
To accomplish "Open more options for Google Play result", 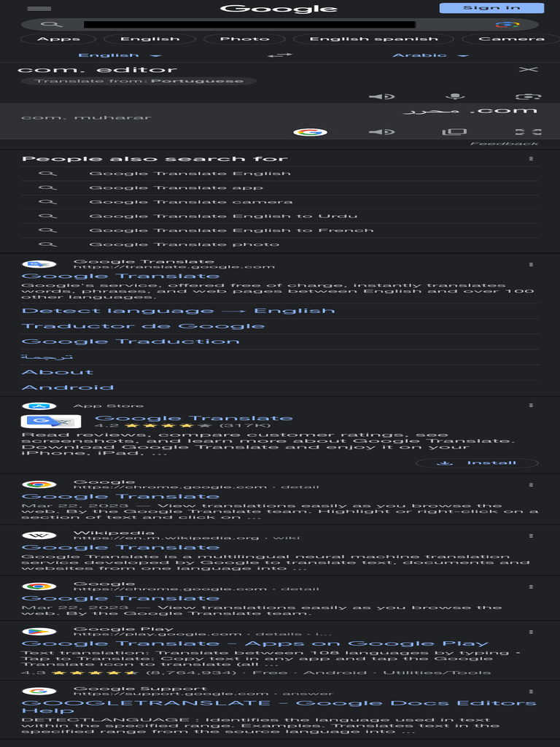I will pos(531,632).
